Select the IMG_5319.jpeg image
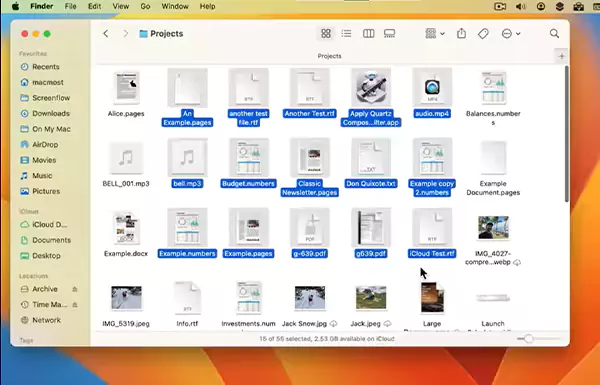Image resolution: width=600 pixels, height=385 pixels. tap(126, 306)
